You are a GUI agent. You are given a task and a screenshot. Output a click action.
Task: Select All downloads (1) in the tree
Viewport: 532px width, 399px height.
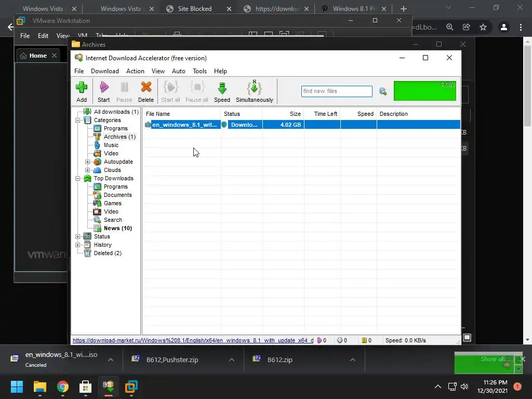click(x=116, y=112)
